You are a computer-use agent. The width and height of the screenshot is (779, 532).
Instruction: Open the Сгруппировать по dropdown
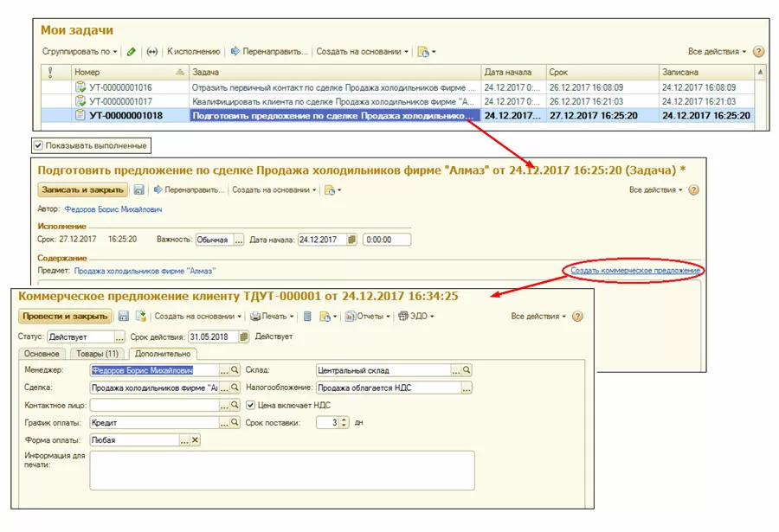click(x=79, y=52)
